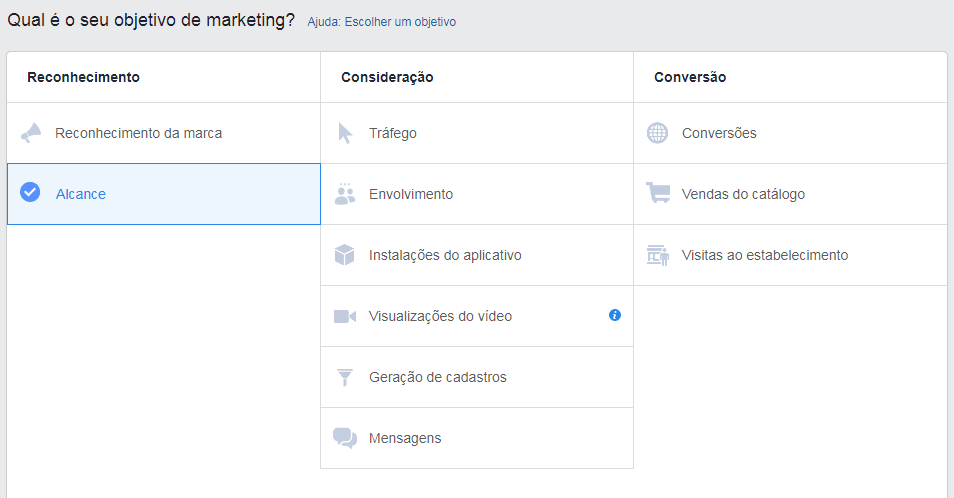
Task: Select Envolvimento as the marketing objective
Action: pyautogui.click(x=411, y=194)
